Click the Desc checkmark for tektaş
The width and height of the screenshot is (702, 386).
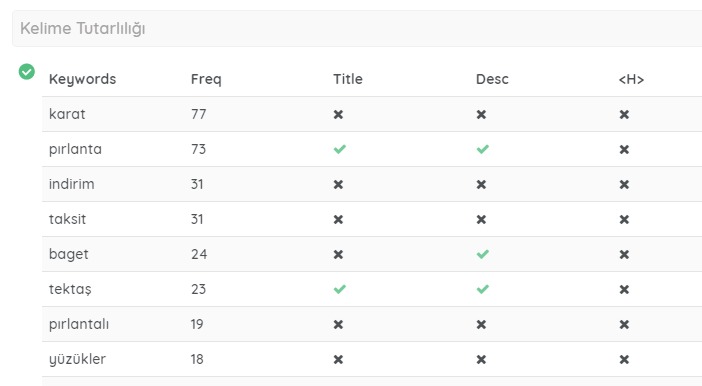pyautogui.click(x=483, y=289)
